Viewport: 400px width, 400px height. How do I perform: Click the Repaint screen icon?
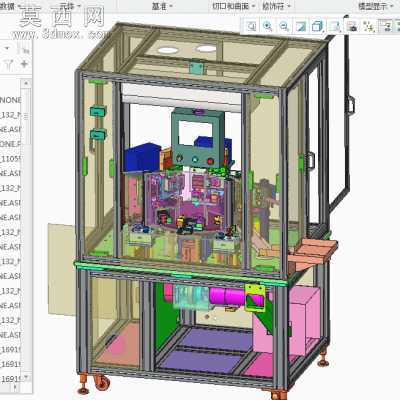coord(301,26)
